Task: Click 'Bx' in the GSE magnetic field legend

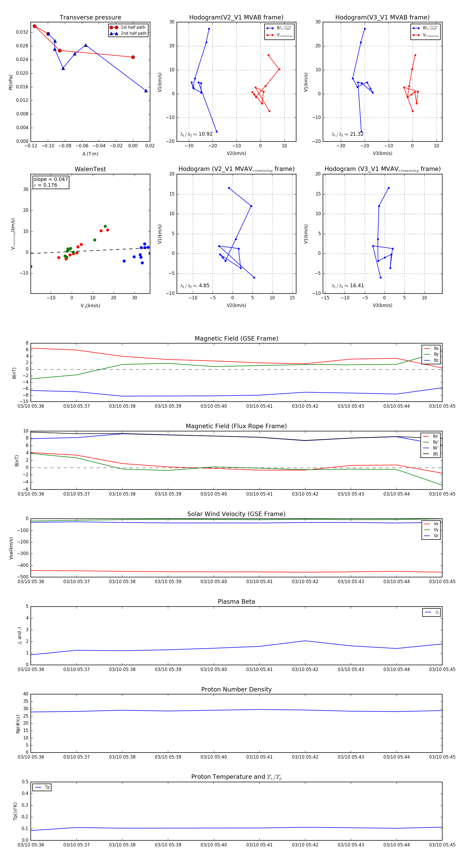Action: click(431, 349)
